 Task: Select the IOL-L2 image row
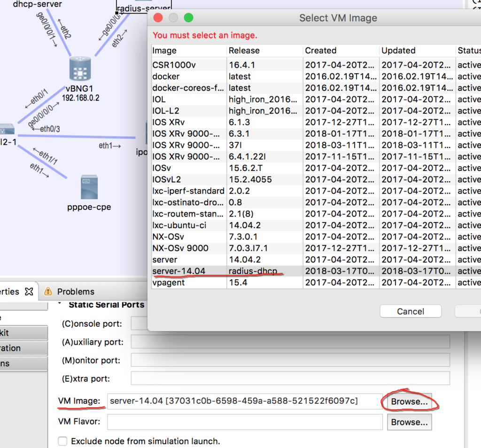tap(316, 111)
